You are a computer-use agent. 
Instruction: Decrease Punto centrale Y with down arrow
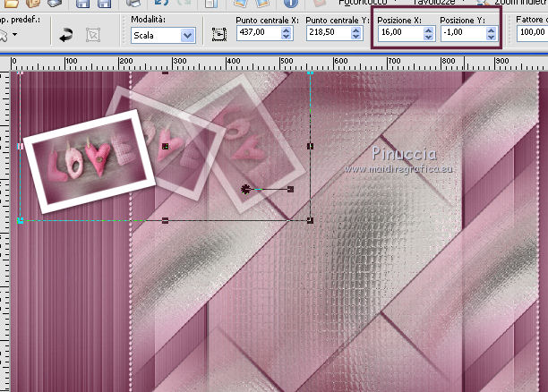pyautogui.click(x=356, y=37)
